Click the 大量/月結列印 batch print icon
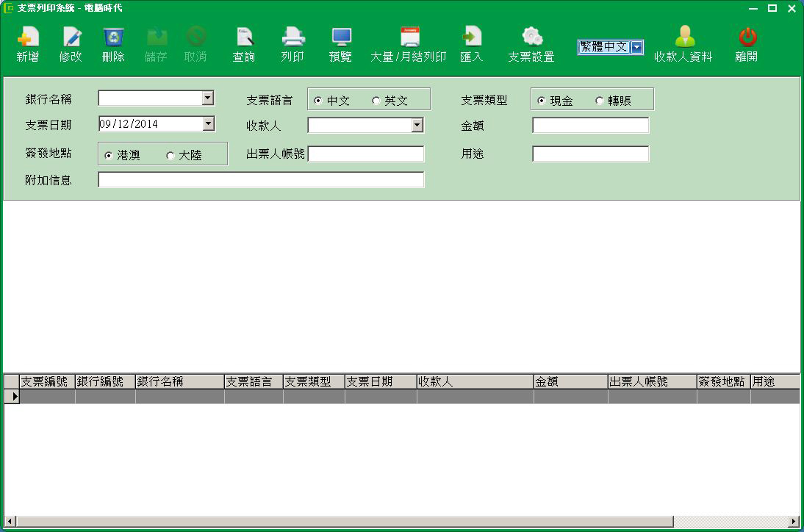Viewport: 804px width, 532px height. [x=409, y=37]
